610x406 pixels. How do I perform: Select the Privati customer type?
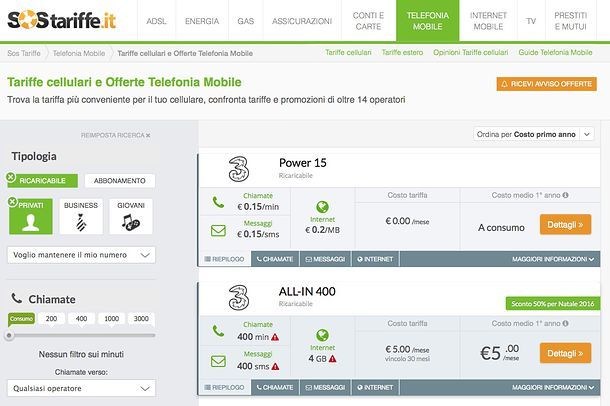coord(31,217)
